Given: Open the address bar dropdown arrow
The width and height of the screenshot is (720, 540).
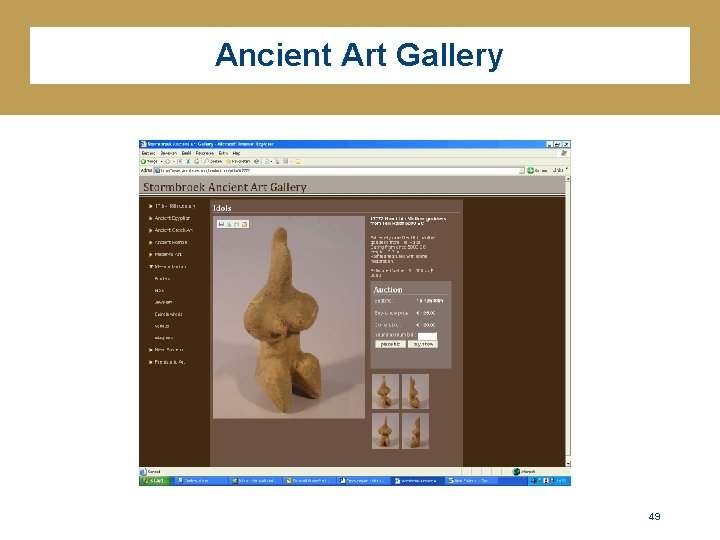Looking at the screenshot, I should [522, 170].
